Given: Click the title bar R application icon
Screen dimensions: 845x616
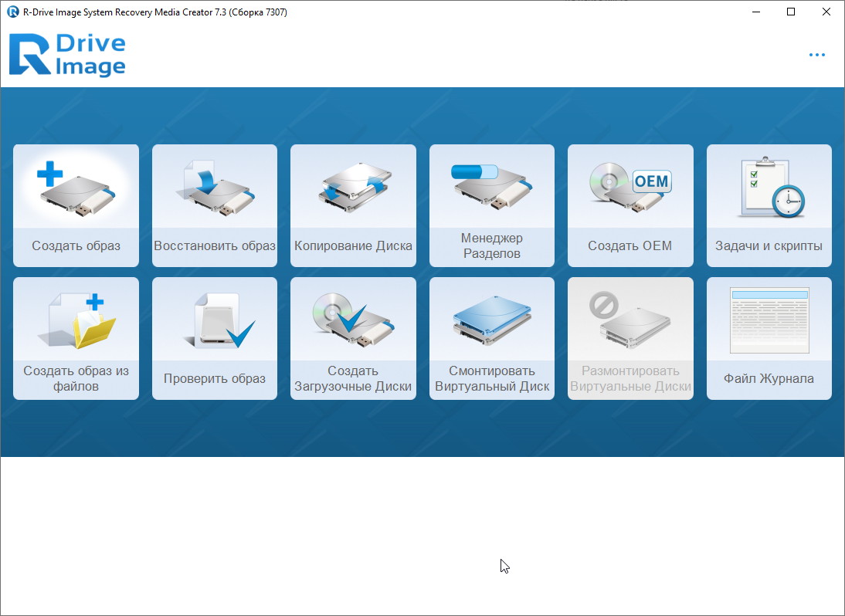Looking at the screenshot, I should click(x=13, y=12).
